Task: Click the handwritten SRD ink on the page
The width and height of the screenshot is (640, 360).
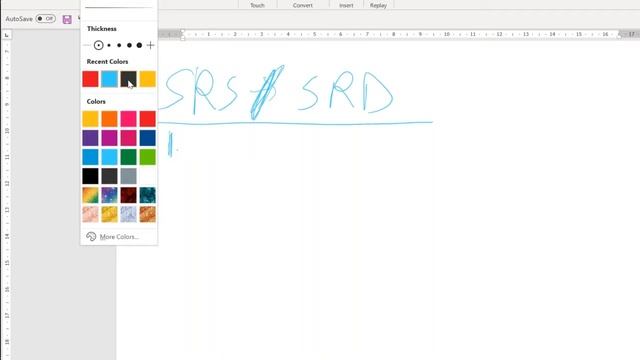Action: pos(345,92)
